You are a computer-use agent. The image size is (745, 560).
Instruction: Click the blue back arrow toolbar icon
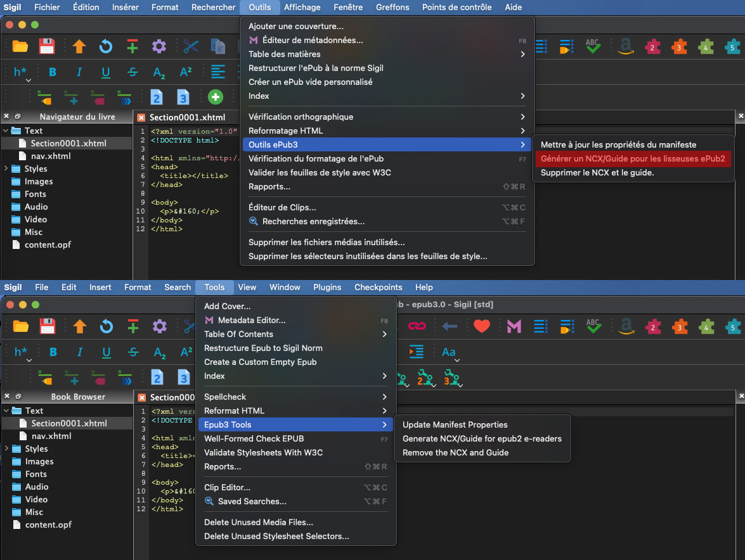(x=450, y=326)
